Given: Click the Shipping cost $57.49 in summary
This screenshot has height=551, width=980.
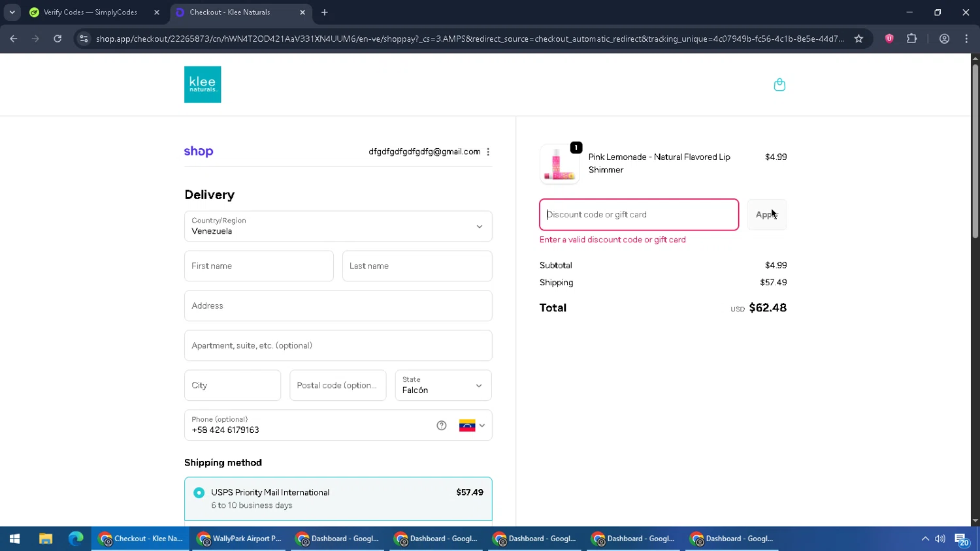Looking at the screenshot, I should [774, 283].
